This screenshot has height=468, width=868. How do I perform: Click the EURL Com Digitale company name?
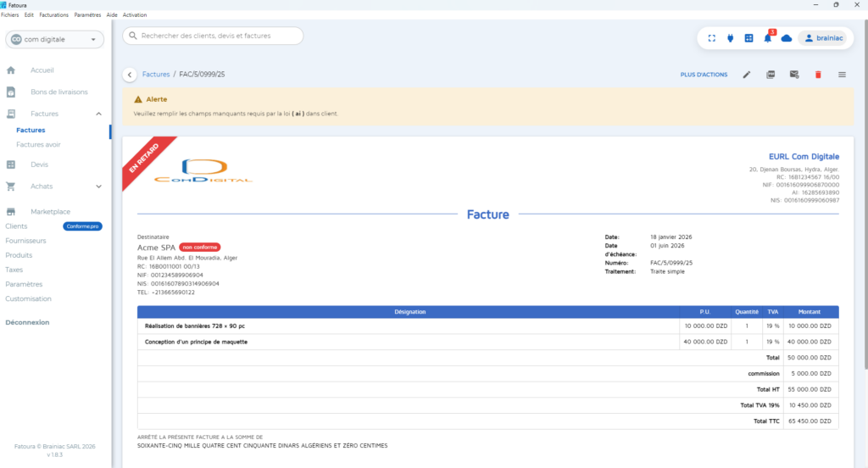coord(804,157)
